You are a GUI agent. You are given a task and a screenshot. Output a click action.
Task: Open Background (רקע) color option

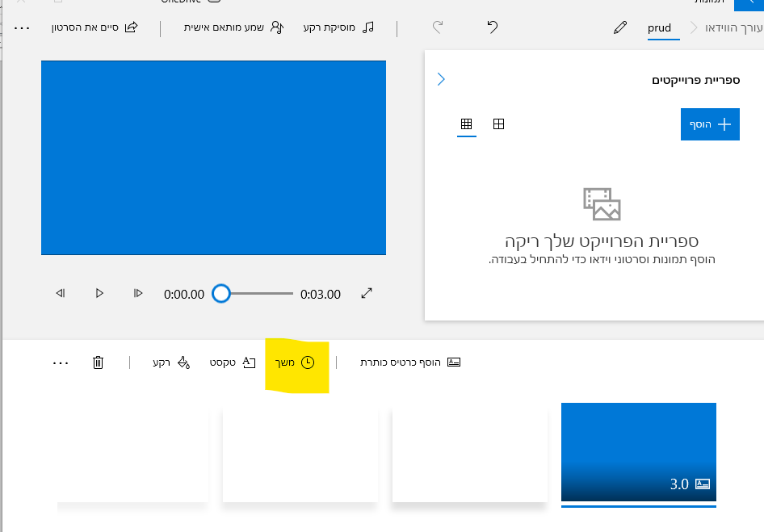pyautogui.click(x=171, y=362)
